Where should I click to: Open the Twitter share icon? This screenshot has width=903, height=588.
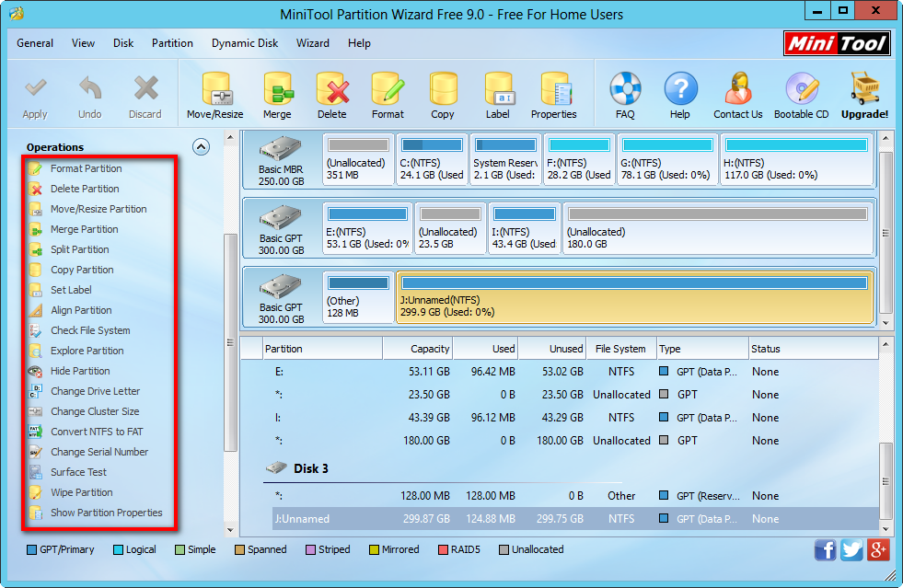click(x=851, y=549)
